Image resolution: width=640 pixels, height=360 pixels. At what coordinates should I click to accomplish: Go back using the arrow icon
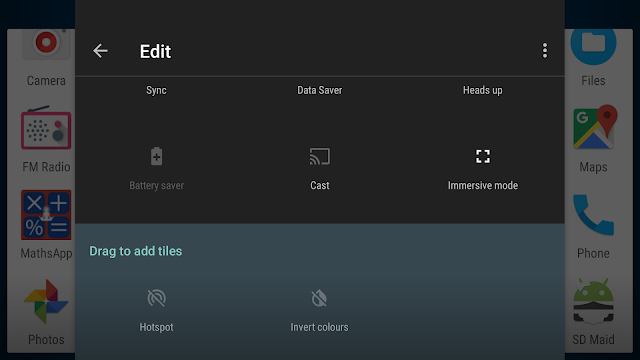(100, 51)
